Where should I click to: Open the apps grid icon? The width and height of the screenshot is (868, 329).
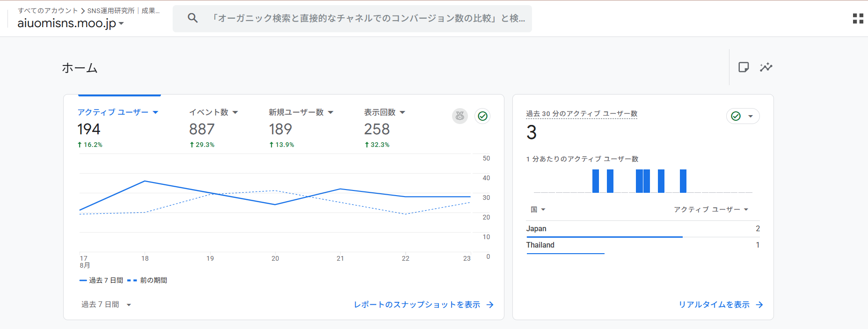point(858,18)
